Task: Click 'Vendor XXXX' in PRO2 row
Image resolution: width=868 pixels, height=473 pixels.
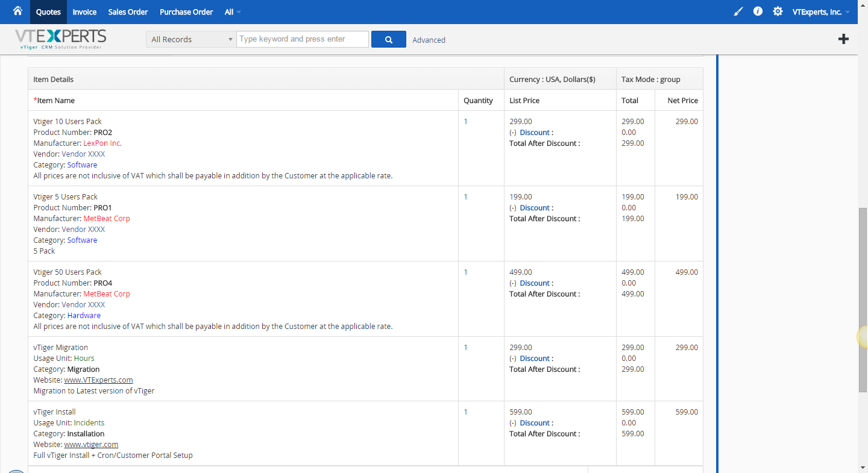Action: point(83,154)
